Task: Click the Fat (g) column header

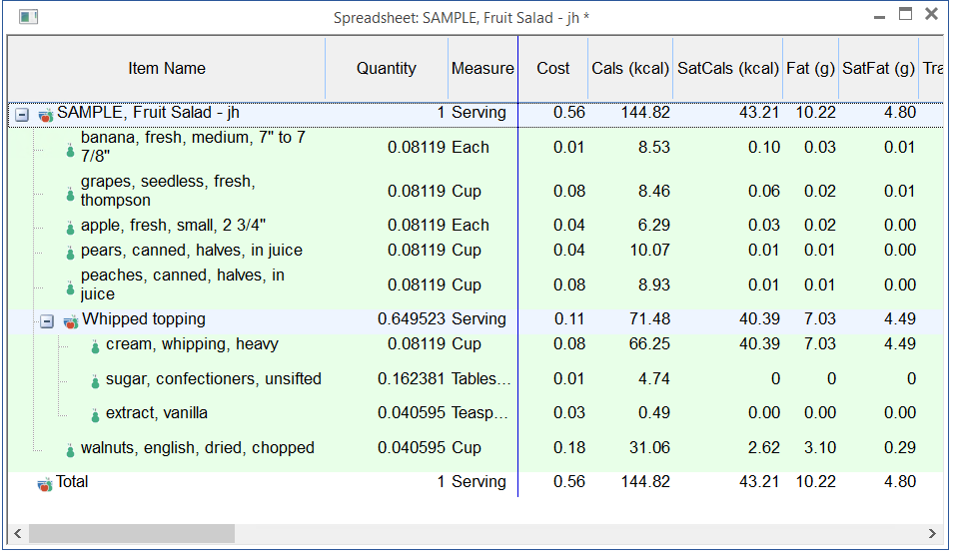Action: tap(810, 69)
